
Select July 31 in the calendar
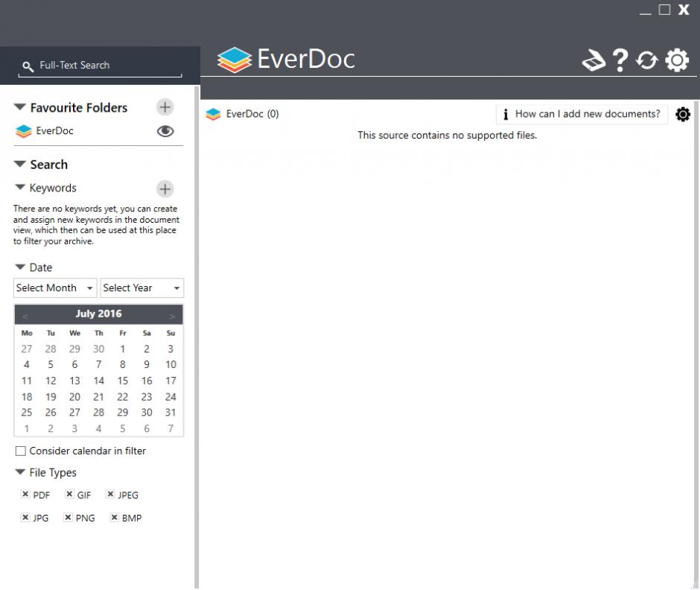coord(171,413)
